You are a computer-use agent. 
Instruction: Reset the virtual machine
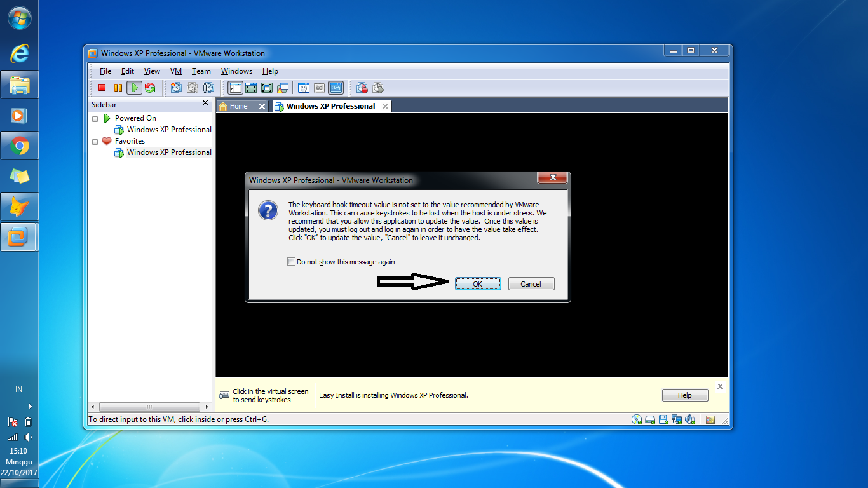[x=150, y=88]
